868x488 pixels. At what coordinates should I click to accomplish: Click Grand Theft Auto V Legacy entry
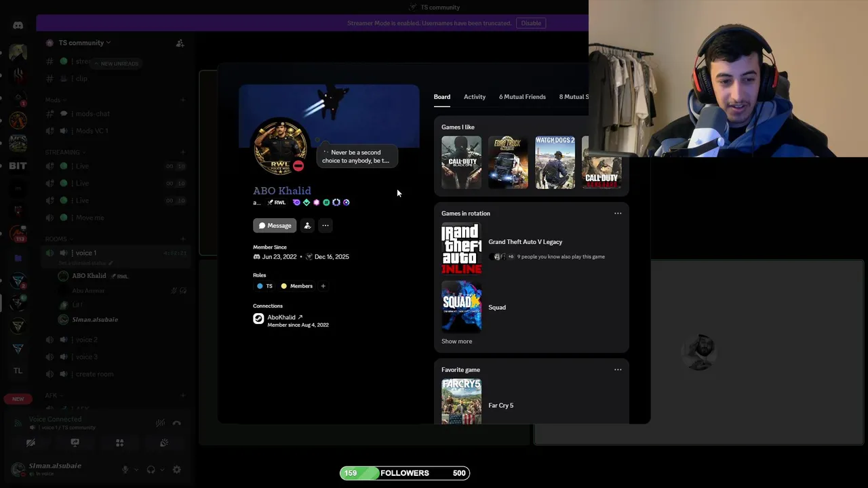click(x=532, y=249)
